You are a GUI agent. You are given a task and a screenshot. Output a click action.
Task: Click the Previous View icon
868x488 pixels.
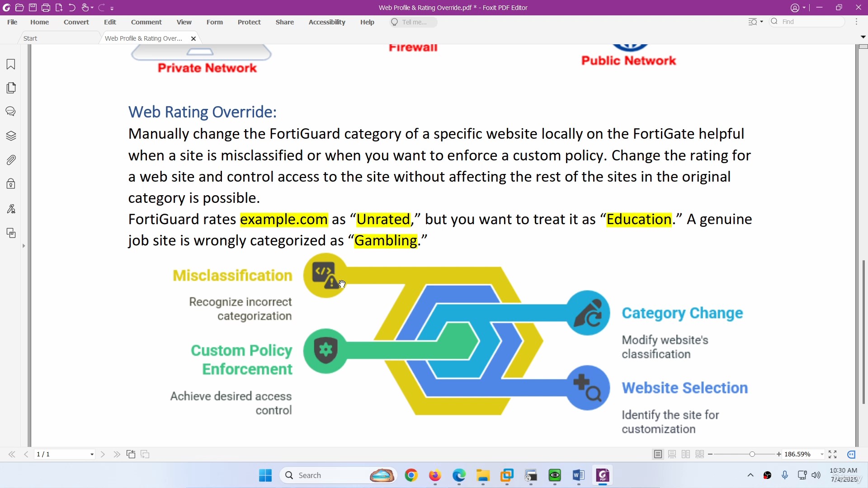131,454
